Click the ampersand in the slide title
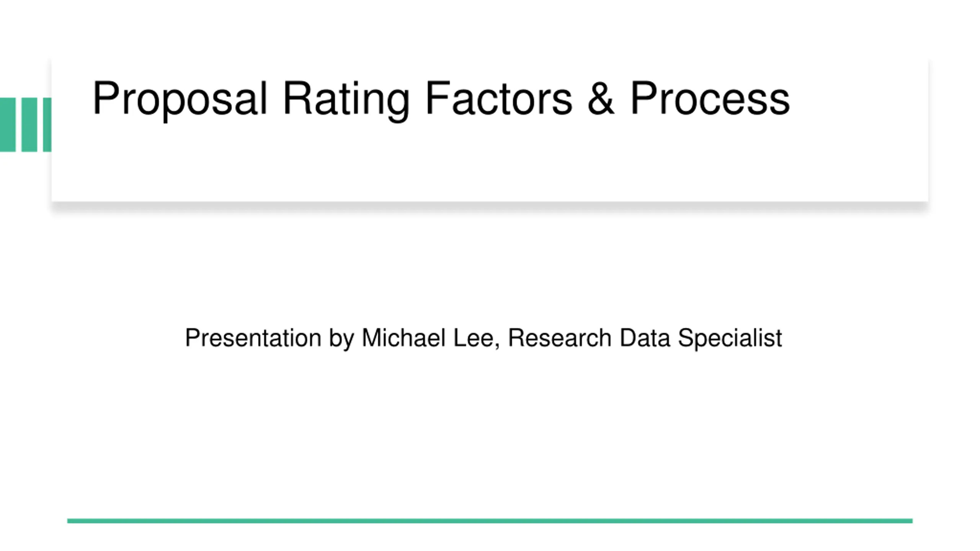Screen dimensions: 980x551 [x=601, y=98]
